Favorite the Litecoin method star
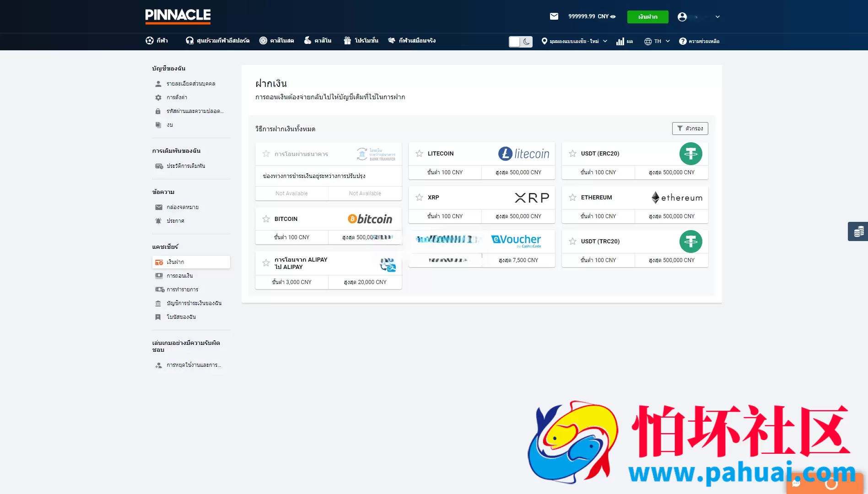868x494 pixels. (x=419, y=154)
